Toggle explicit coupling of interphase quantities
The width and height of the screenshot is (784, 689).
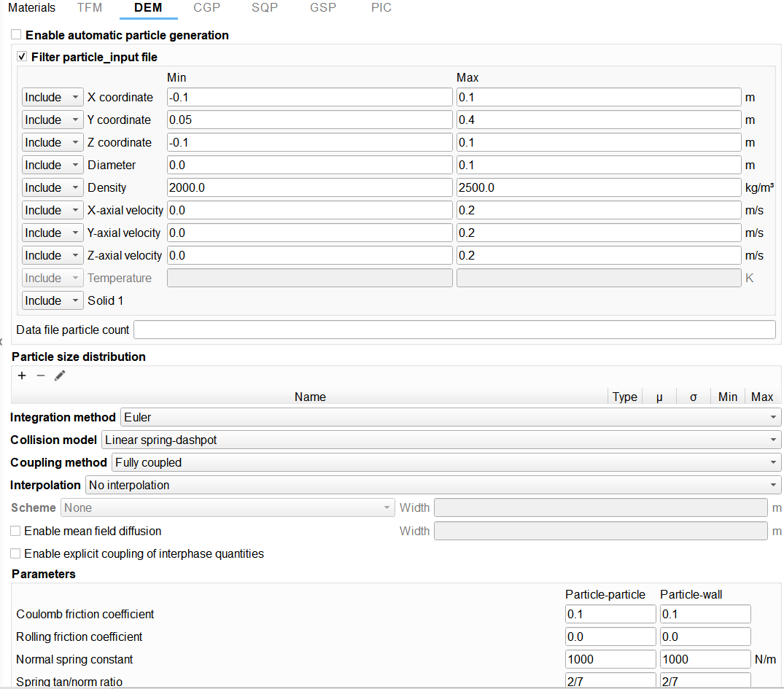point(15,553)
